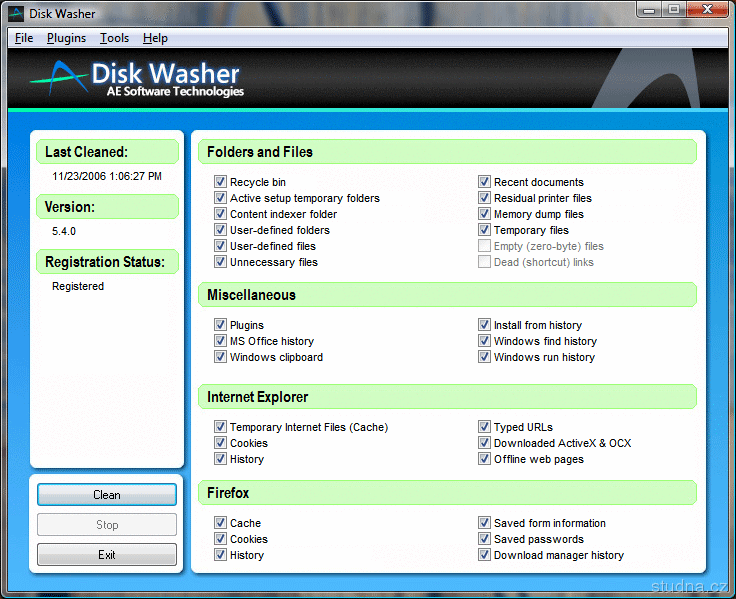
Task: Uncheck Firefox Saved passwords option
Action: click(484, 539)
